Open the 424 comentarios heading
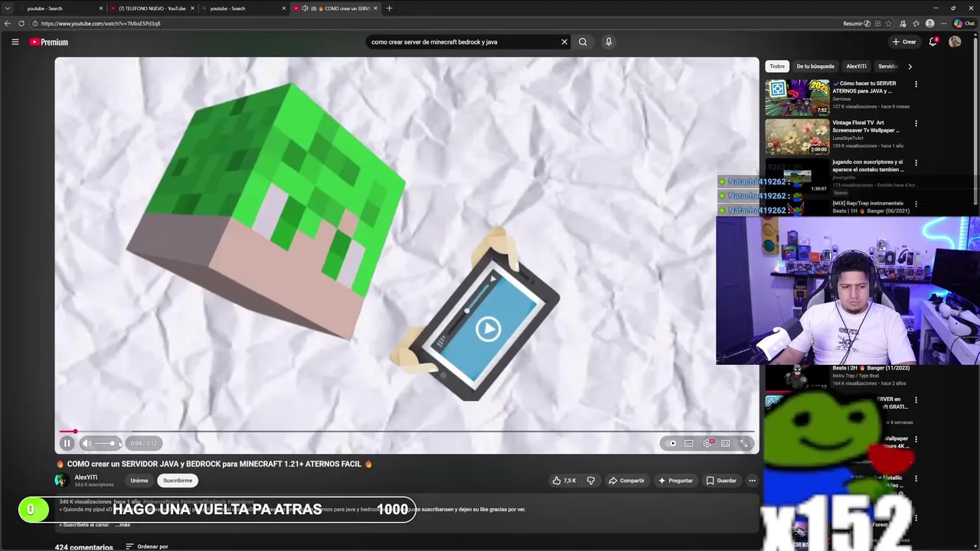Screen dimensions: 980x551 click(x=84, y=547)
